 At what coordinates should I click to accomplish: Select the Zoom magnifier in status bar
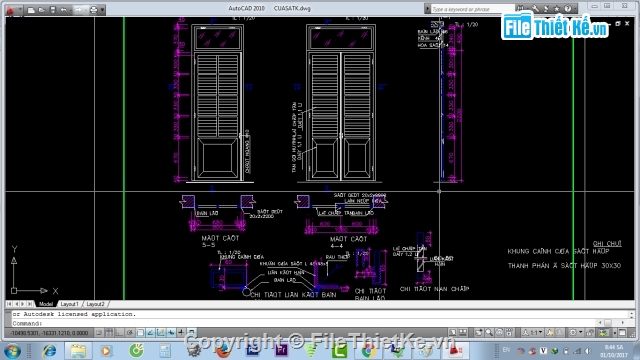pyautogui.click(x=489, y=333)
